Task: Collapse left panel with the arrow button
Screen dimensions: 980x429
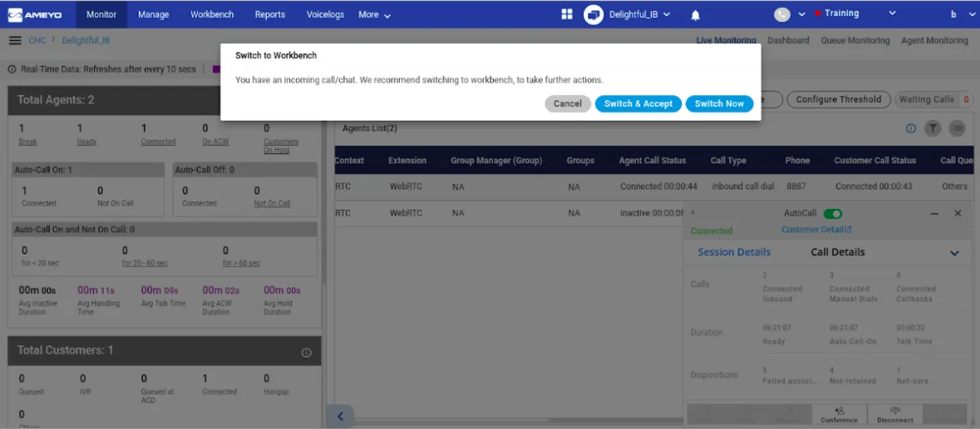Action: (340, 416)
